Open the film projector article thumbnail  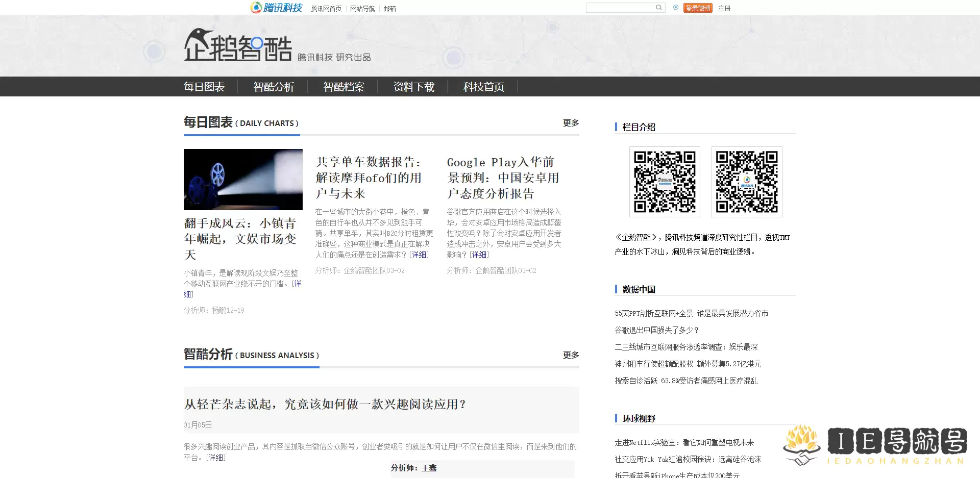coord(243,180)
